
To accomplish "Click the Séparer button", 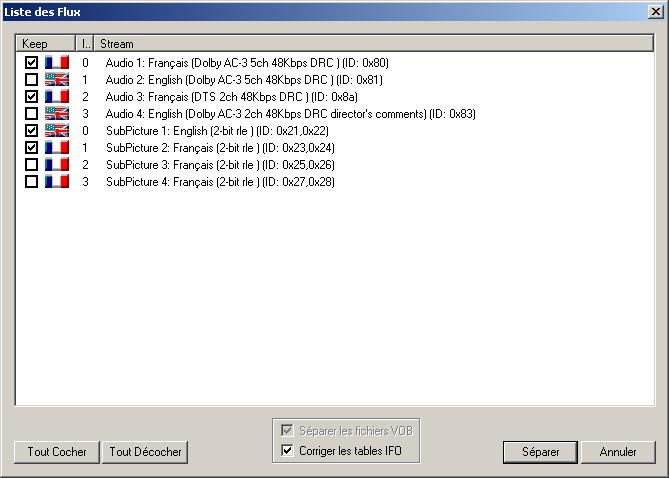I will click(x=540, y=452).
